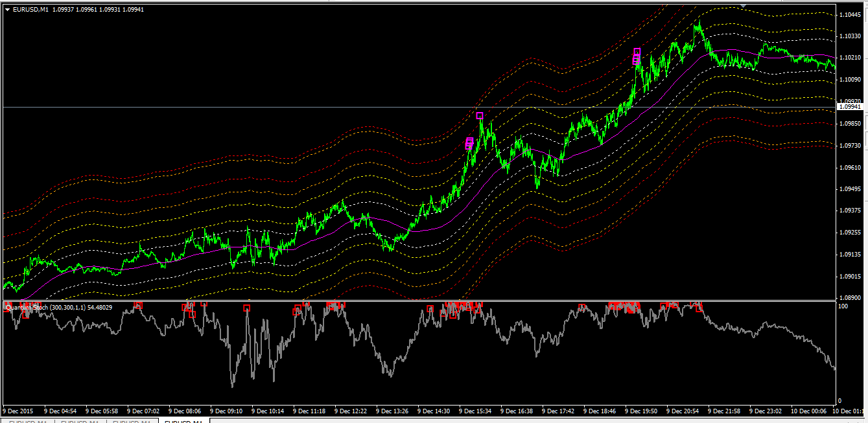Click price scale value 1.09255
The width and height of the screenshot is (868, 423).
pos(850,232)
